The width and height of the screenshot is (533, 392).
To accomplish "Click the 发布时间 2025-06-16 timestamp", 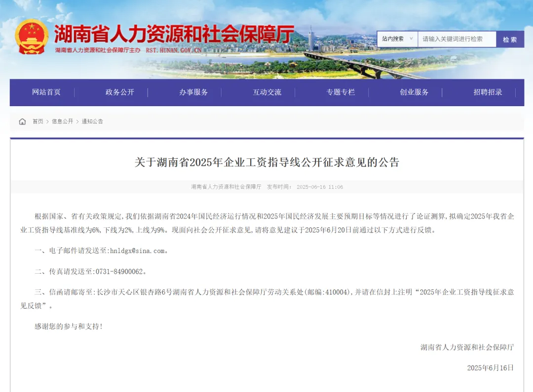I will [x=305, y=187].
